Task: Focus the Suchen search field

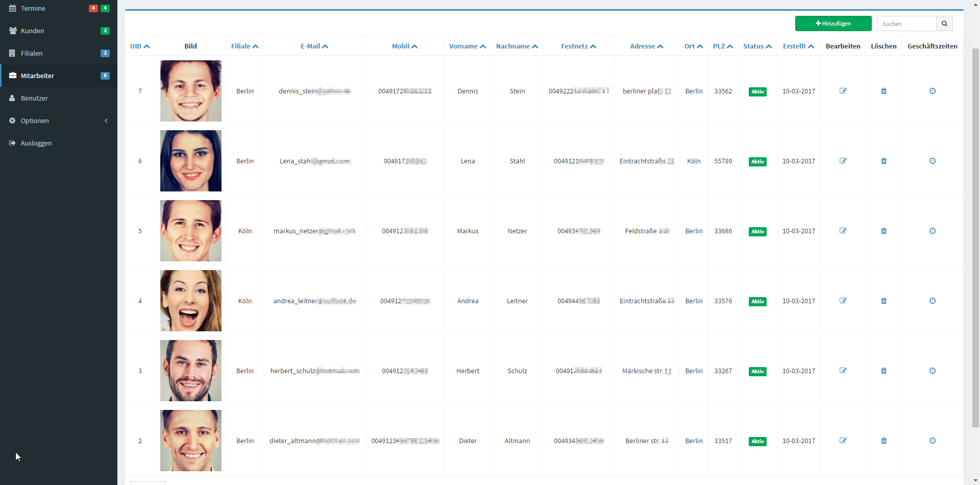Action: [x=906, y=23]
